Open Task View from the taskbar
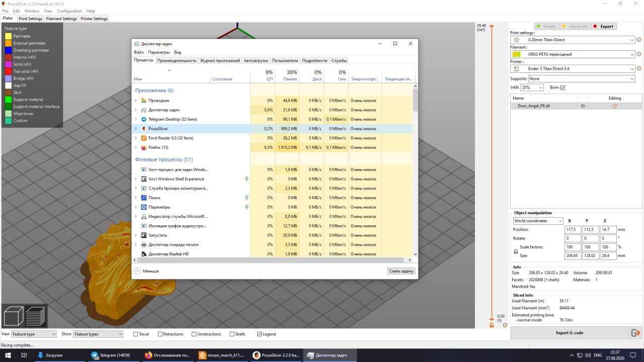644x362 pixels. tap(24, 355)
